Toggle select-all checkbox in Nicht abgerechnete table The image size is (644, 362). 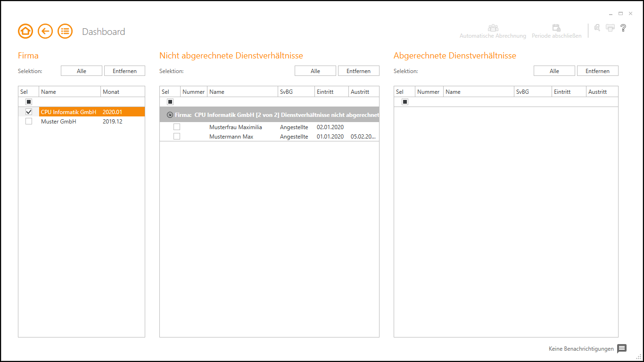click(x=170, y=102)
